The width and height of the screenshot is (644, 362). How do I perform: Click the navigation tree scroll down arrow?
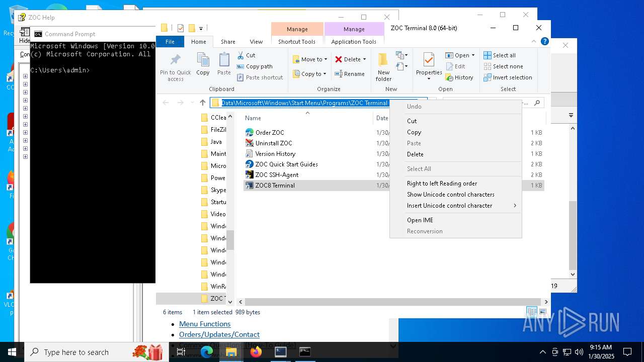pos(230,302)
